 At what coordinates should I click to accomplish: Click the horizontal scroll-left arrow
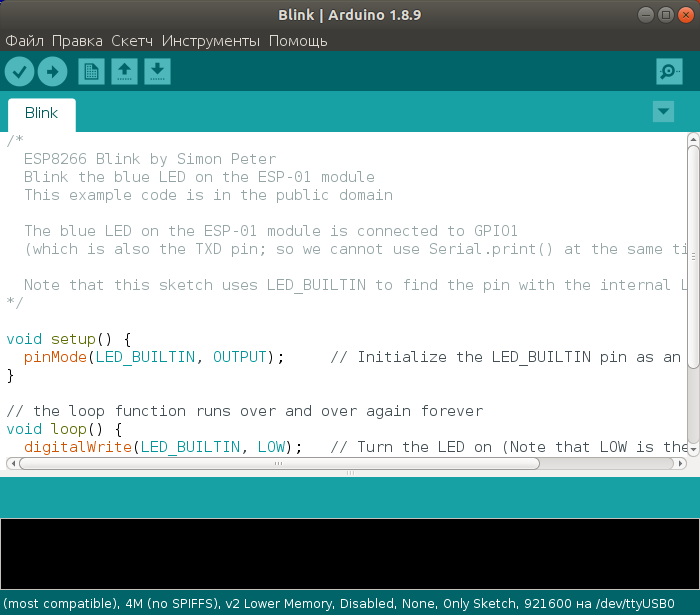(x=13, y=464)
